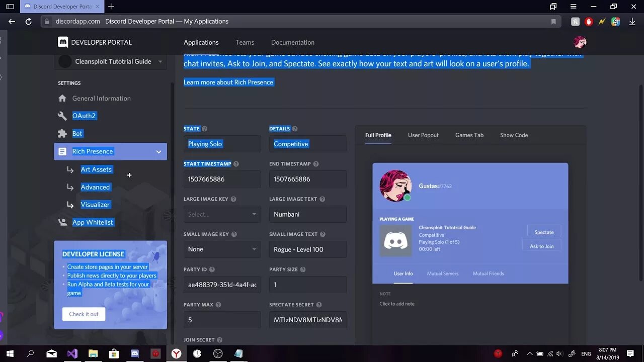
Task: Toggle the browser sidebar panel icon
Action: coord(10,7)
